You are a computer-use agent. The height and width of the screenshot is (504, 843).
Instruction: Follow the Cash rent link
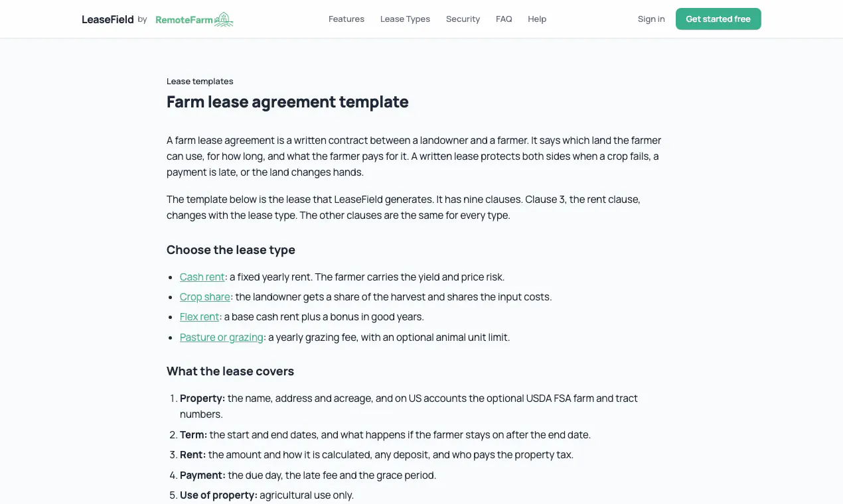(x=202, y=277)
